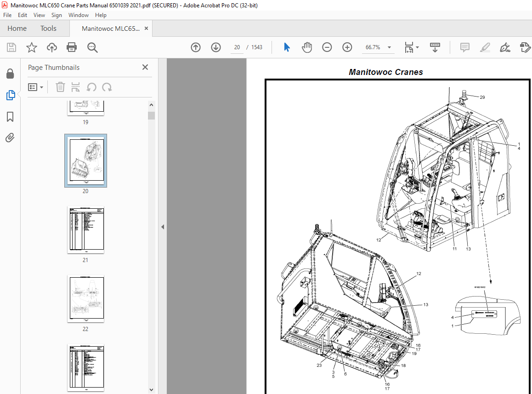Print the document with printer icon
This screenshot has height=394, width=532.
[72, 47]
